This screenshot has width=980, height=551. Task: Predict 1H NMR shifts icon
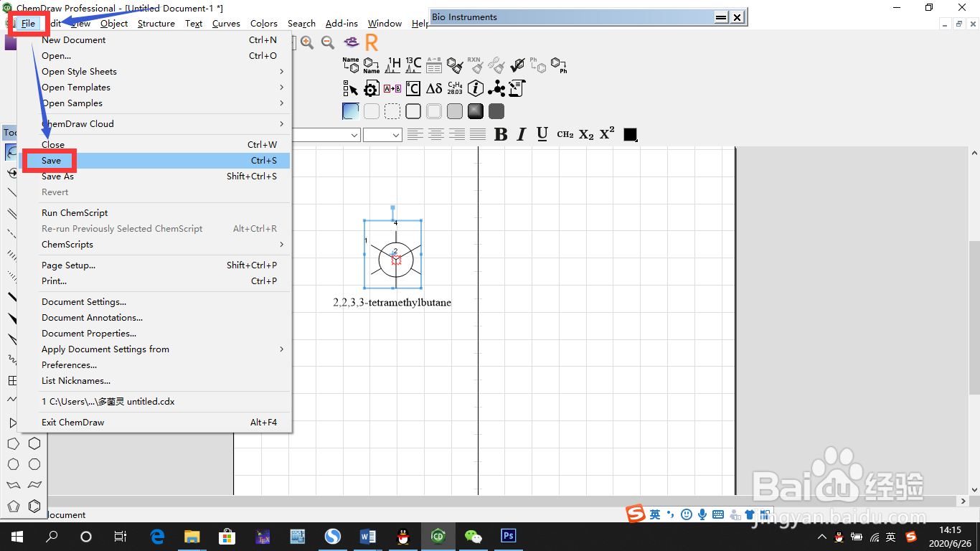[x=392, y=65]
